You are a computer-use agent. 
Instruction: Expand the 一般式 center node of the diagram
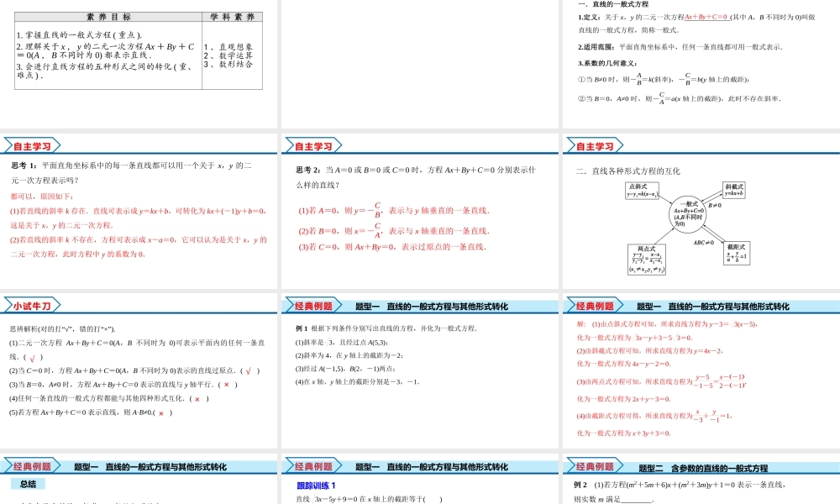point(689,214)
